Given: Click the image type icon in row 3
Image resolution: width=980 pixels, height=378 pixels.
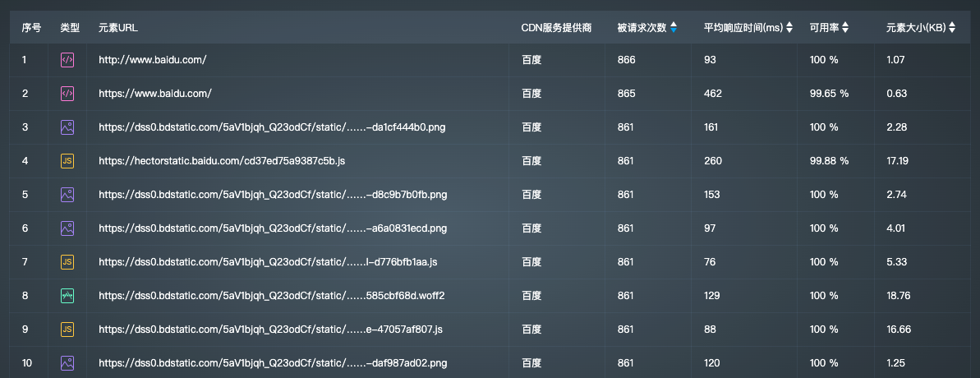Looking at the screenshot, I should (67, 127).
